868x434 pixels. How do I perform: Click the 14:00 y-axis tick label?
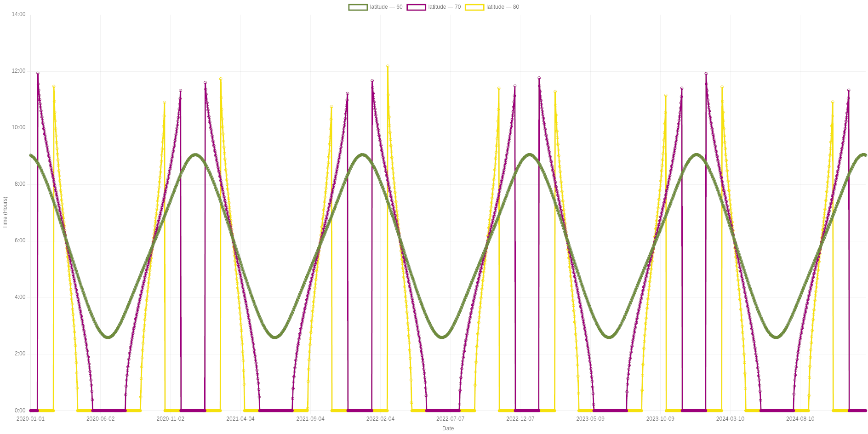[x=18, y=14]
